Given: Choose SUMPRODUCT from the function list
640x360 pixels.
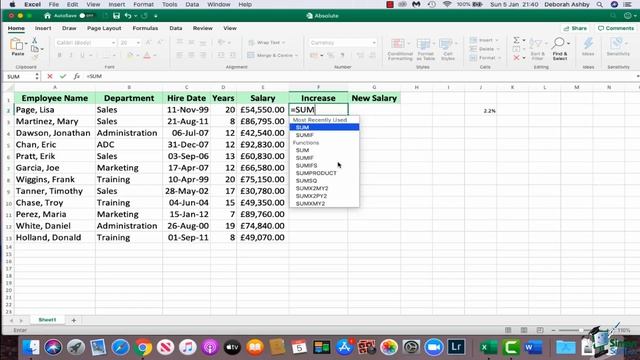Looking at the screenshot, I should pos(316,173).
